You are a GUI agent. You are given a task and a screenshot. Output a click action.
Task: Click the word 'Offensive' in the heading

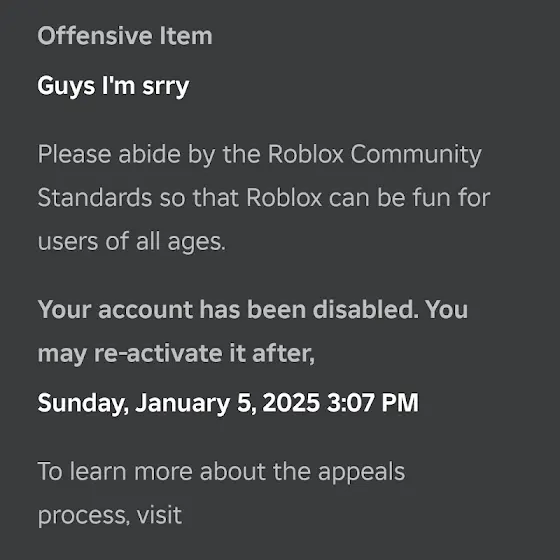(x=95, y=36)
